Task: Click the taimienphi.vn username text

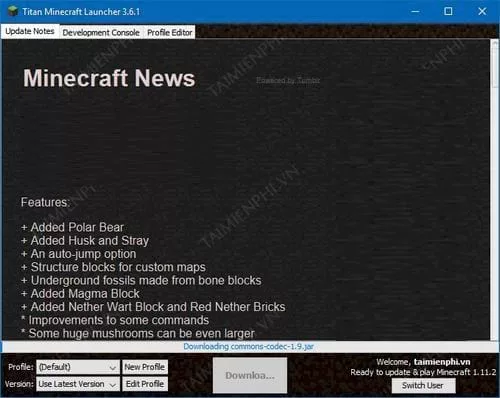Action: click(442, 362)
